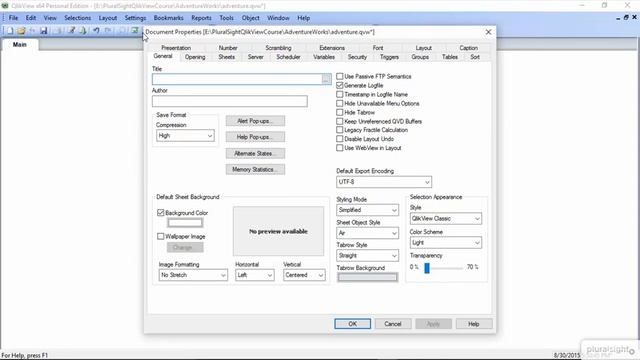Open Horizontal alignment dropdown showing Left
This screenshot has height=360, width=640.
254,275
